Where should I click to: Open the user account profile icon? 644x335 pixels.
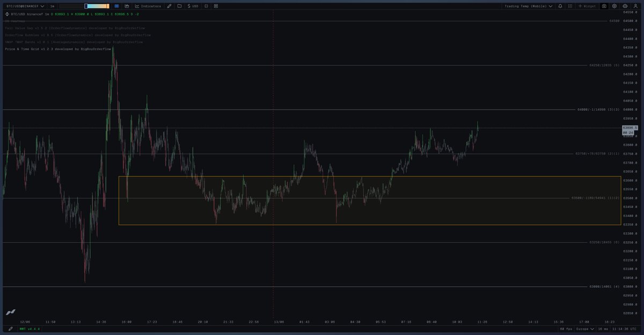point(635,6)
